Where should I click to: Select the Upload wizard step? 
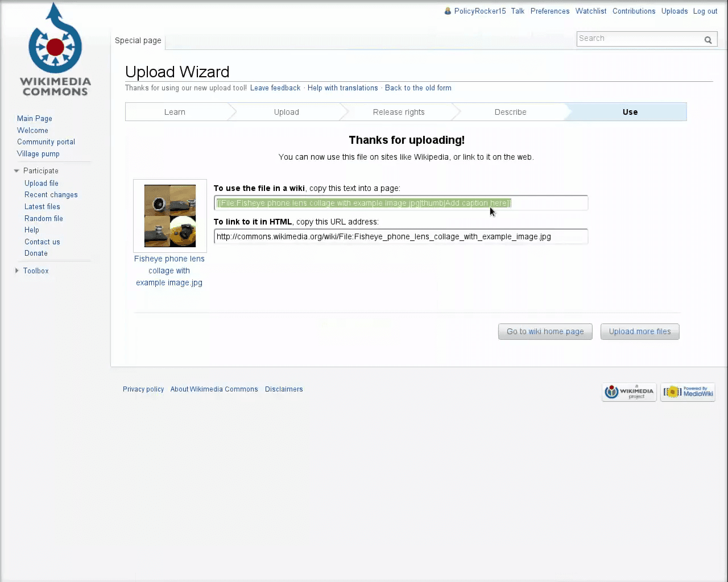(287, 112)
